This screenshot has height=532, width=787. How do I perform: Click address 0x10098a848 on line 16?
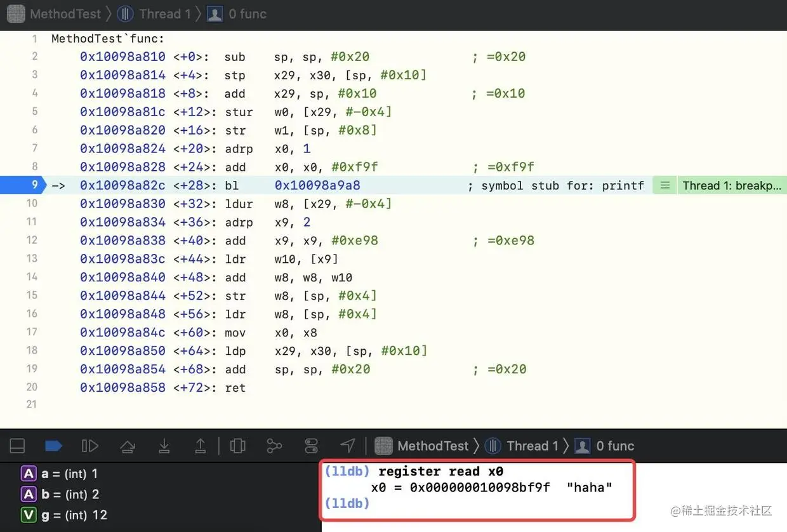coord(122,314)
